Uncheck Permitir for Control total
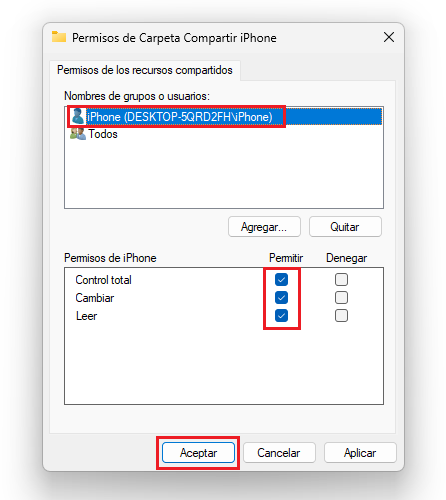The width and height of the screenshot is (446, 500). pyautogui.click(x=281, y=279)
